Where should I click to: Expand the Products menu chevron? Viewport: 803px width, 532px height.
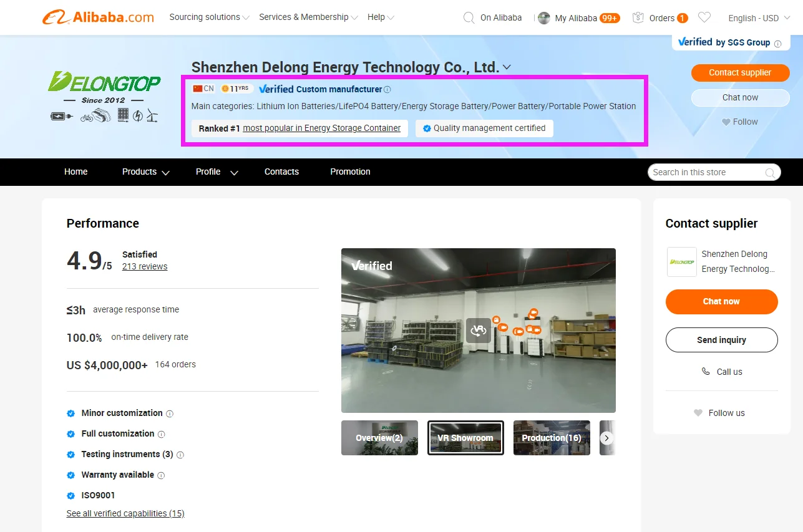click(x=165, y=172)
